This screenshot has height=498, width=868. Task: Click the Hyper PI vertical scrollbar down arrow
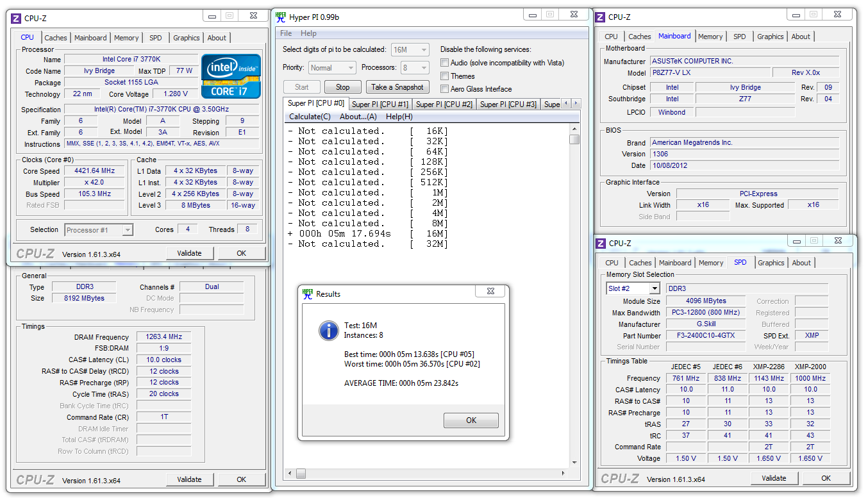574,462
